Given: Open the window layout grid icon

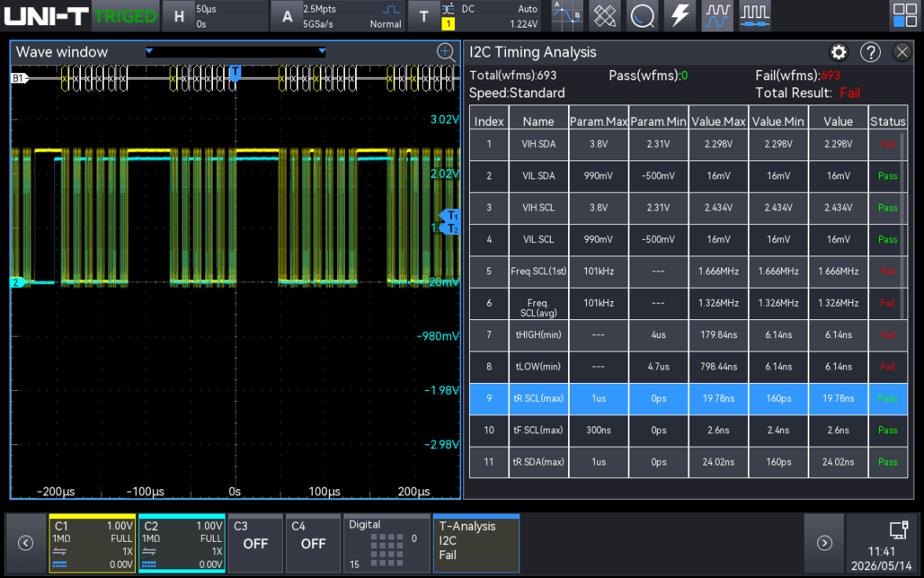Looking at the screenshot, I should point(905,16).
